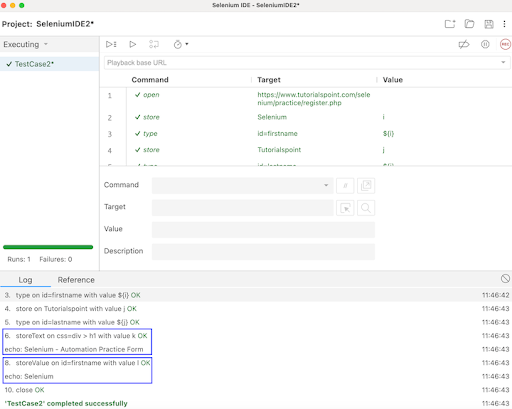Select store Tutorialspoint command row

306,150
